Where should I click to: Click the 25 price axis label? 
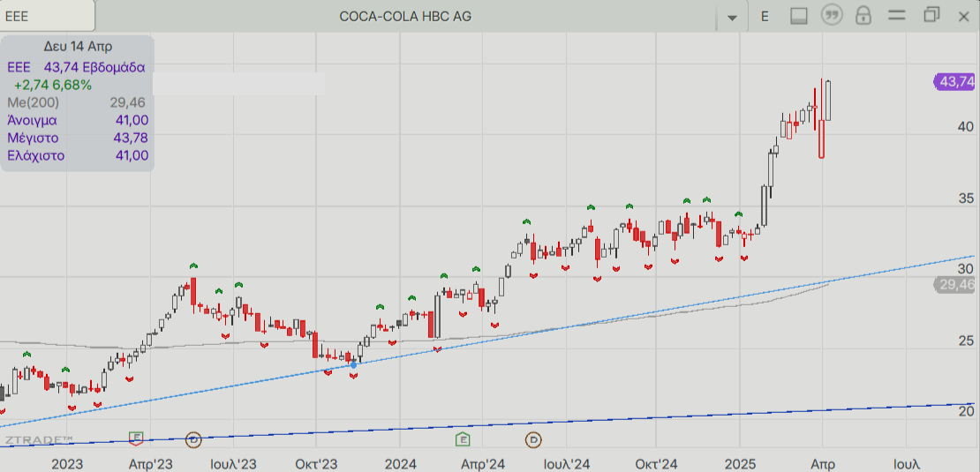click(x=966, y=341)
